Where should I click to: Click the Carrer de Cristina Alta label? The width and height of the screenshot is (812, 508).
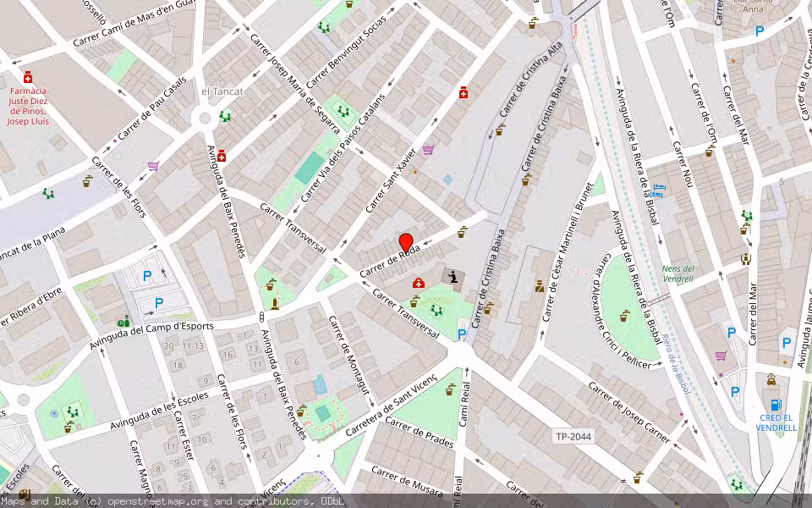531,80
